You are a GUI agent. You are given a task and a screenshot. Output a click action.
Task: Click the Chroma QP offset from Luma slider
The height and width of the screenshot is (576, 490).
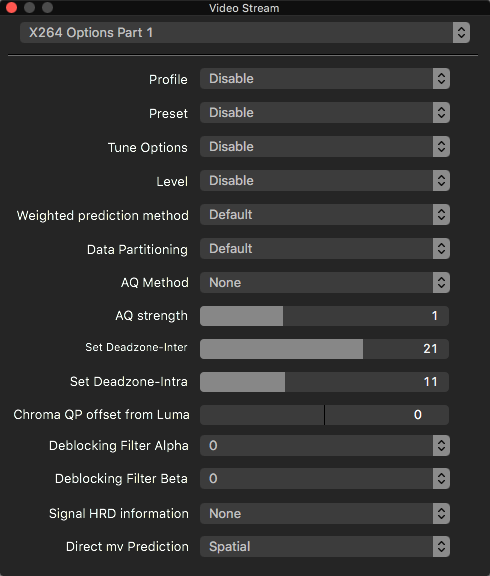click(x=324, y=415)
